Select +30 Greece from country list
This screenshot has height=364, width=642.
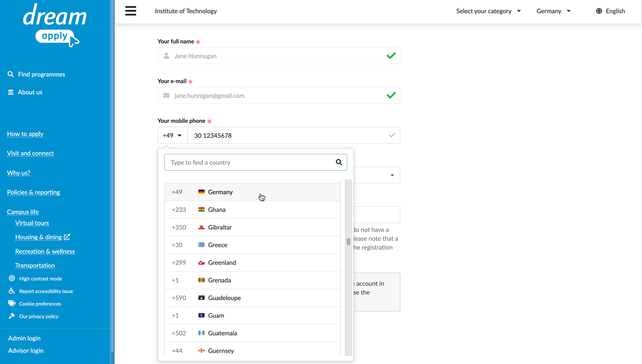(252, 245)
